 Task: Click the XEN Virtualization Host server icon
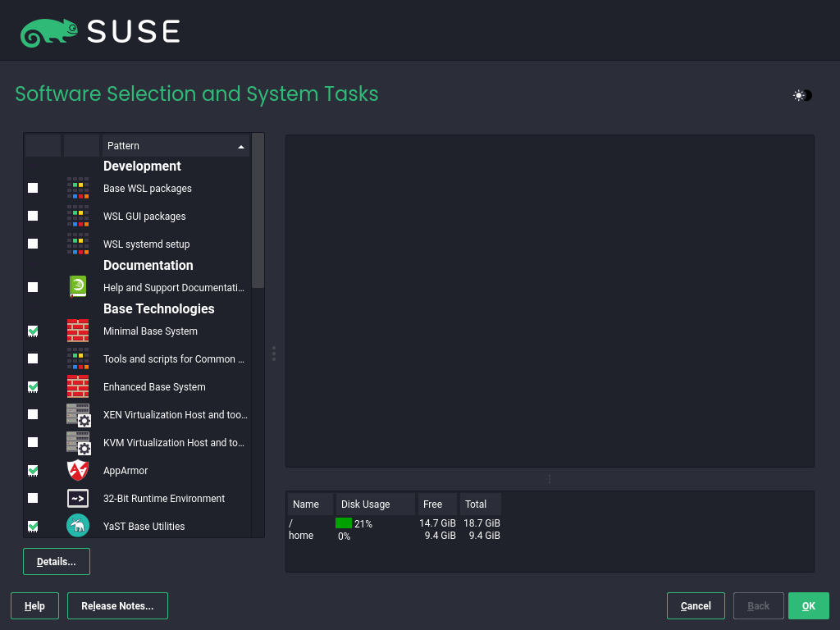[x=78, y=415]
